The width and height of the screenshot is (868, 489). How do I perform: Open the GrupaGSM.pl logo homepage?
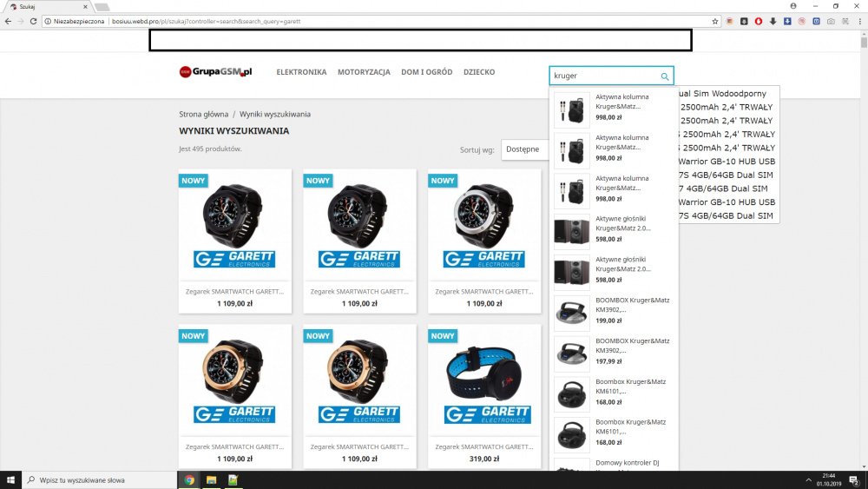pos(215,72)
